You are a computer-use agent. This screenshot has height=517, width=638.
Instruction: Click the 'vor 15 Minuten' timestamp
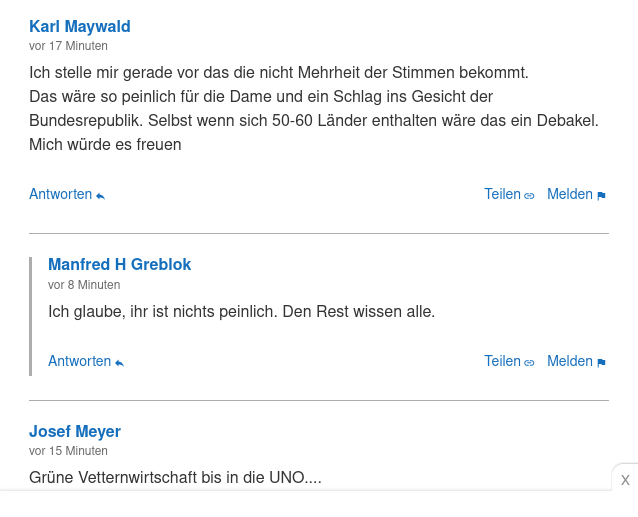[x=68, y=451]
